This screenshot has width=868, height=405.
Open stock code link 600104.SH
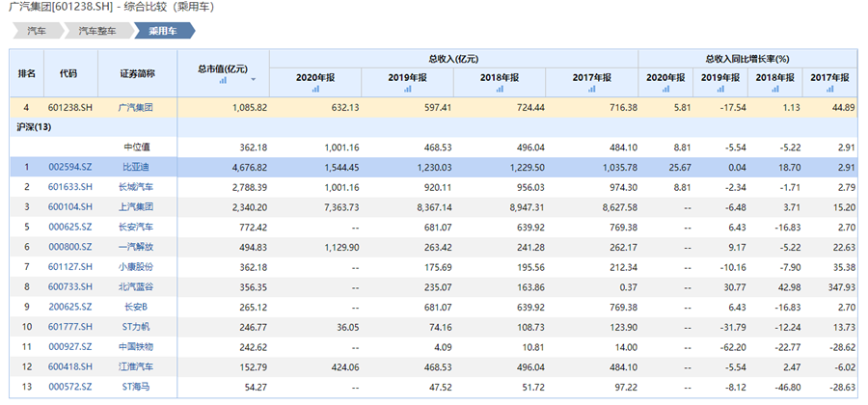click(70, 207)
